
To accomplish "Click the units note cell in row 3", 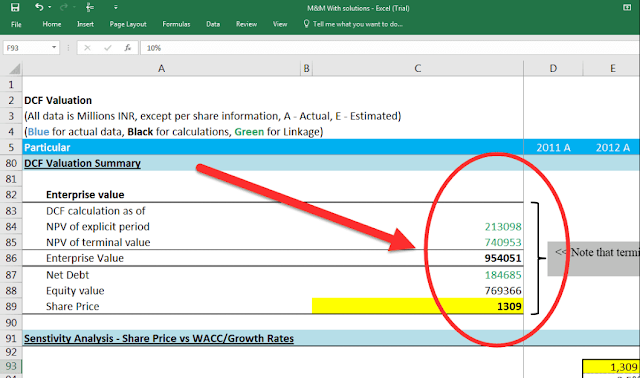I will click(x=213, y=116).
